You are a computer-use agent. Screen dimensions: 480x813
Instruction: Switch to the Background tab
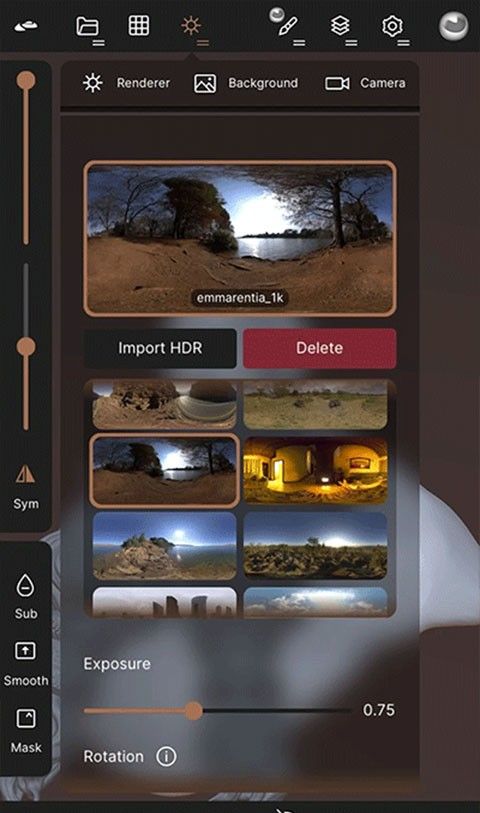coord(246,83)
